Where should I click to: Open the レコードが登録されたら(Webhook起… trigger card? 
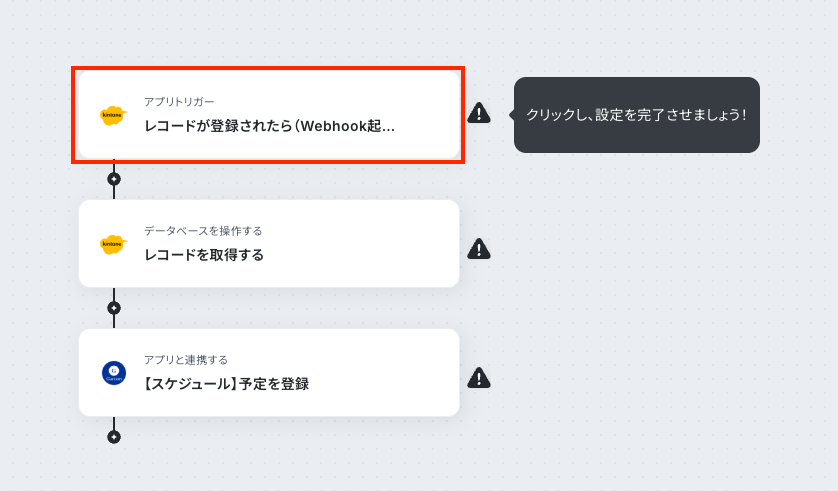(269, 115)
